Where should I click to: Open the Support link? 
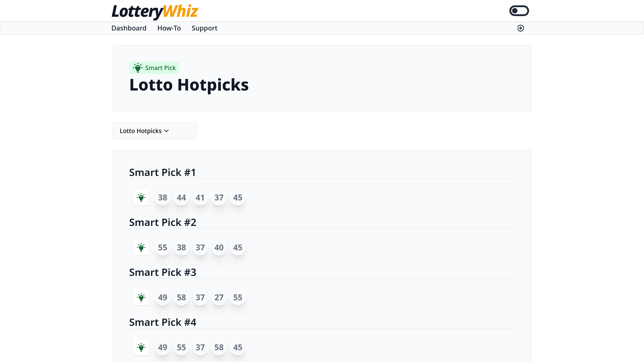[204, 28]
